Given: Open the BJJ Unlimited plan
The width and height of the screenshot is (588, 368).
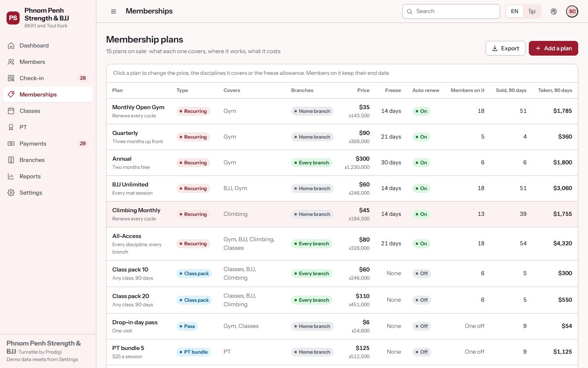Looking at the screenshot, I should 342,188.
